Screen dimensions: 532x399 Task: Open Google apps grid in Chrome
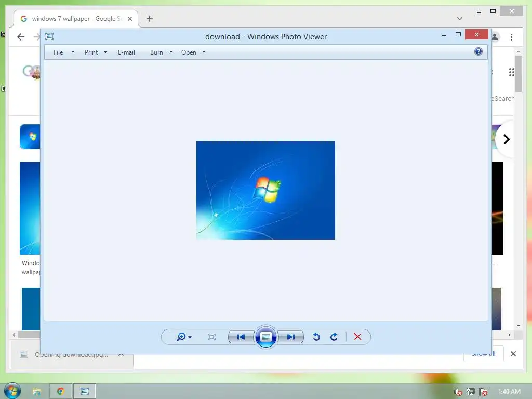point(511,72)
